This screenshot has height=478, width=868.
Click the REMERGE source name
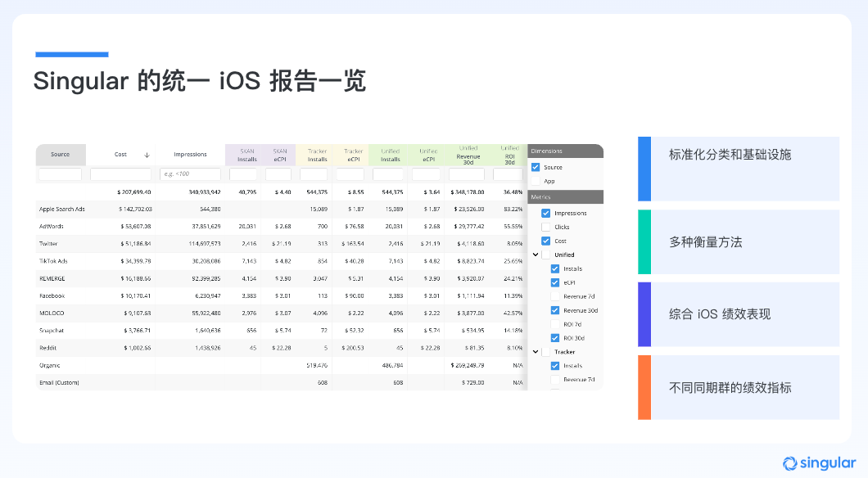[x=52, y=279]
